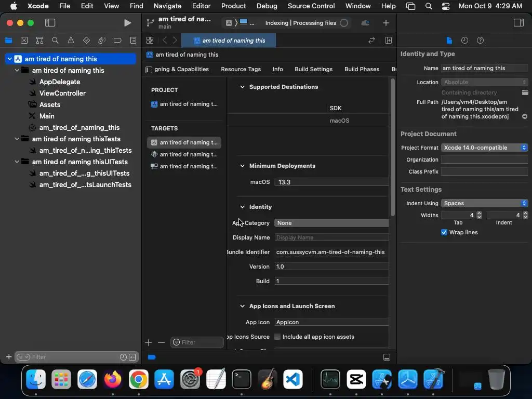Remove selected target minus button

[161, 342]
